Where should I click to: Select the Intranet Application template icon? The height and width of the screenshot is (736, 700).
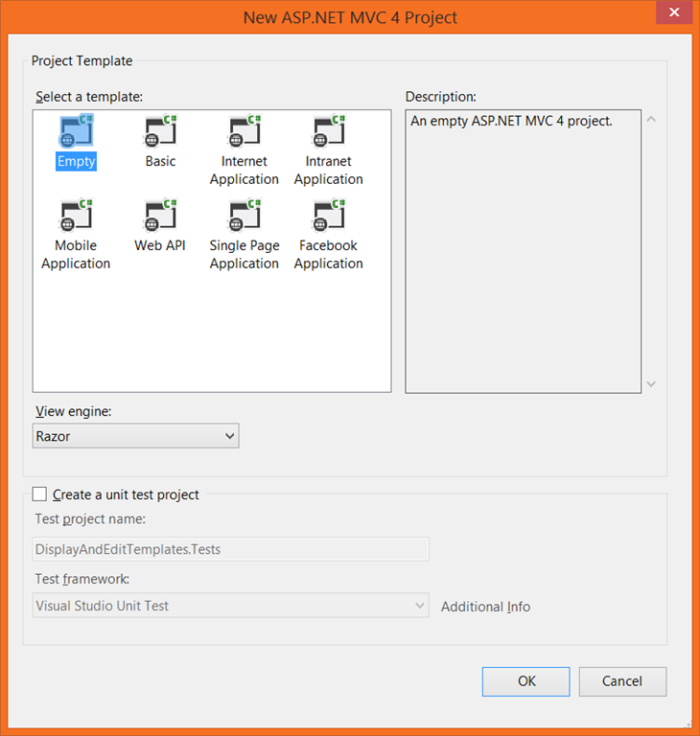[328, 130]
